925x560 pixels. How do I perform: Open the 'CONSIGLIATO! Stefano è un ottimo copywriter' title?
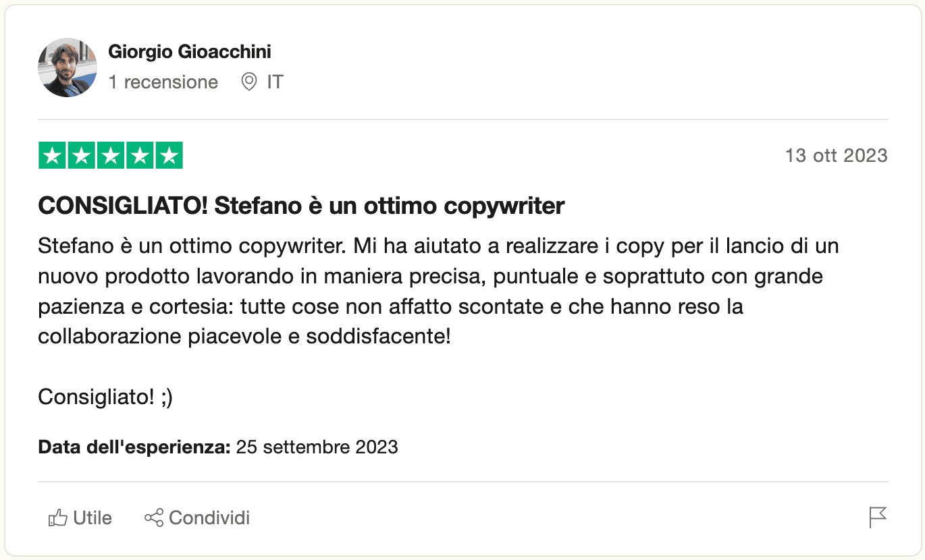[301, 206]
